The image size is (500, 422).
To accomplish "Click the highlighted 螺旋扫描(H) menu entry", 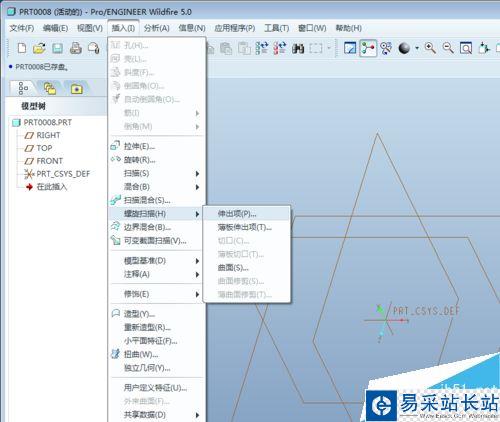I will coord(156,214).
